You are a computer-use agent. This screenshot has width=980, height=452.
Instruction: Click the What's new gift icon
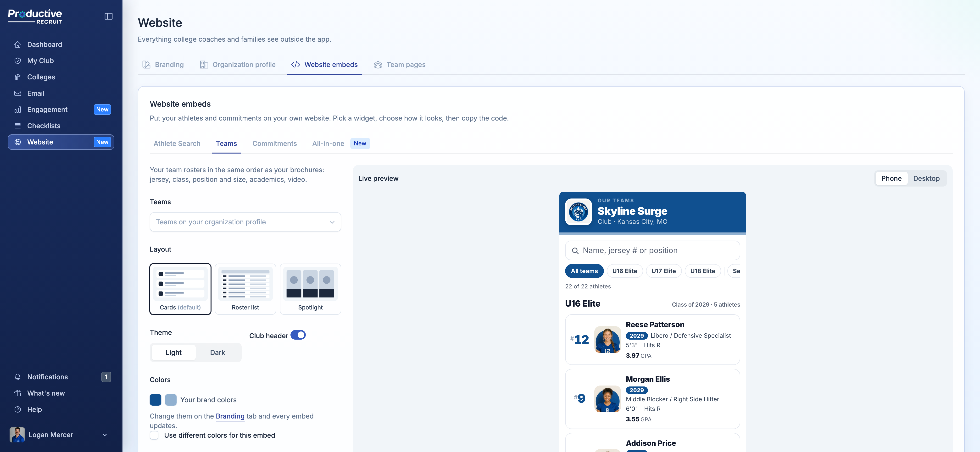(17, 393)
